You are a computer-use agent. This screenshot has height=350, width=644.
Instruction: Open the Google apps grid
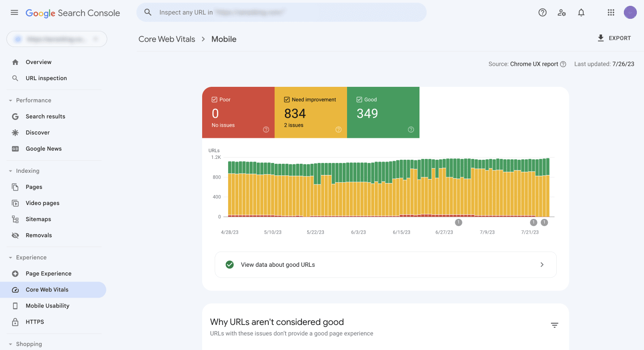click(611, 13)
